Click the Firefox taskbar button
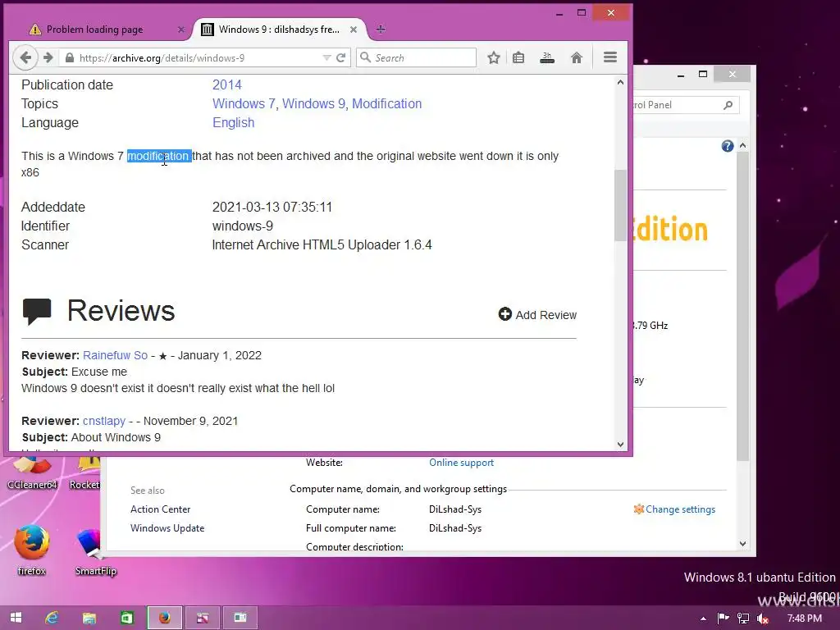 pyautogui.click(x=164, y=618)
